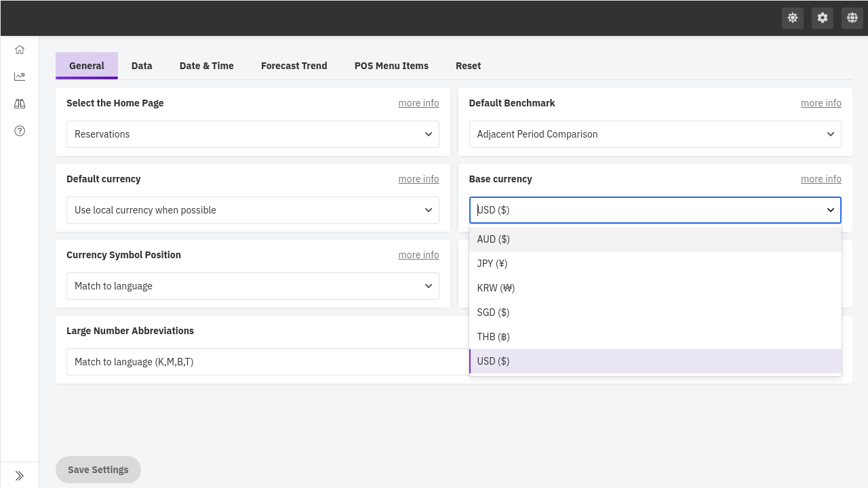Choose THB (฿) from the currency list

coord(655,337)
